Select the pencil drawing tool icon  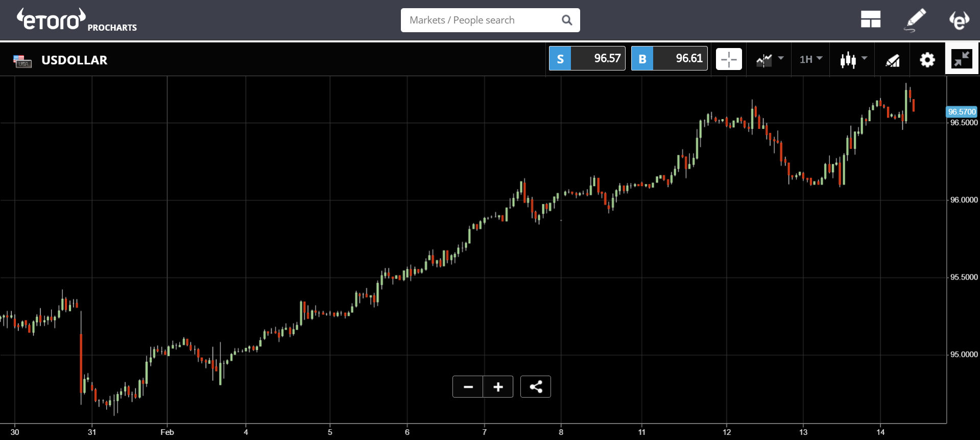[915, 20]
